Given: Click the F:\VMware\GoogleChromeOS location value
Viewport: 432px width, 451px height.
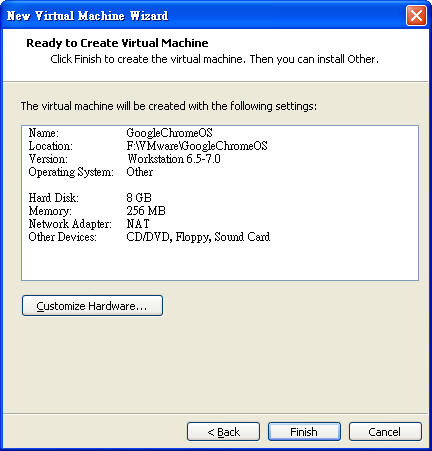Looking at the screenshot, I should pyautogui.click(x=197, y=146).
